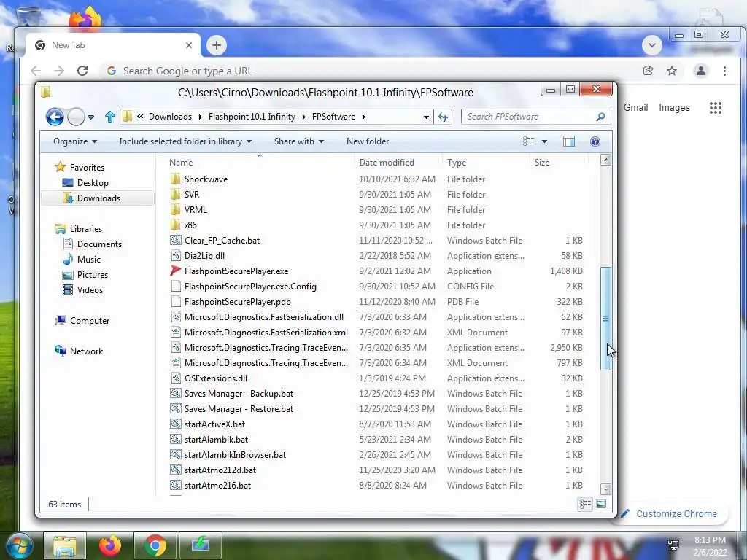The height and width of the screenshot is (560, 747).
Task: Click the Flashpoint 10.1 Infinity breadcrumb segment
Action: tap(252, 117)
